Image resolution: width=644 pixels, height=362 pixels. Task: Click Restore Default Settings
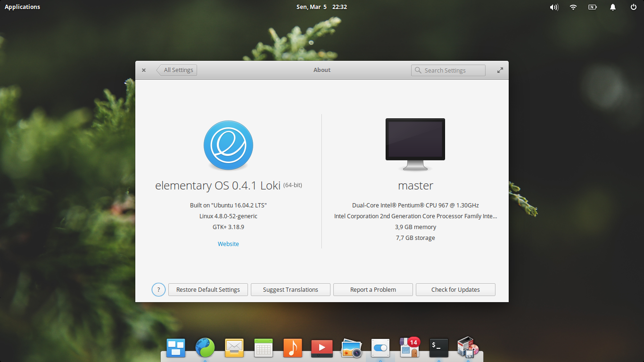208,289
